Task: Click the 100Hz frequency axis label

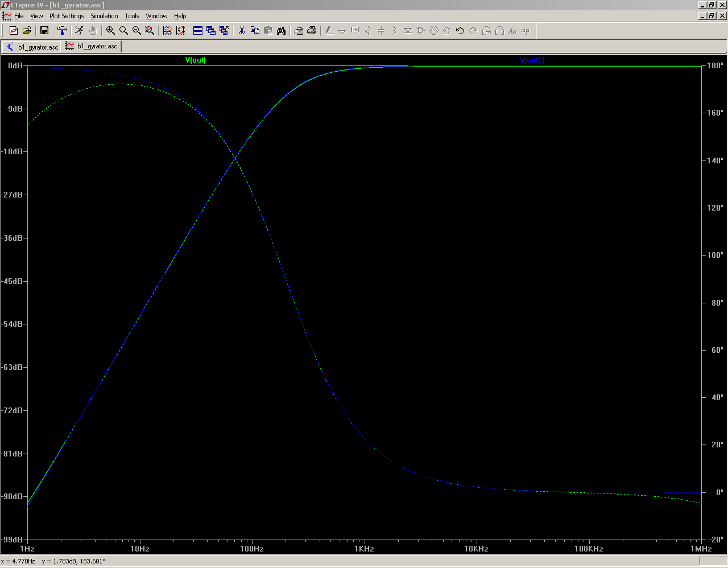Action: [x=252, y=549]
